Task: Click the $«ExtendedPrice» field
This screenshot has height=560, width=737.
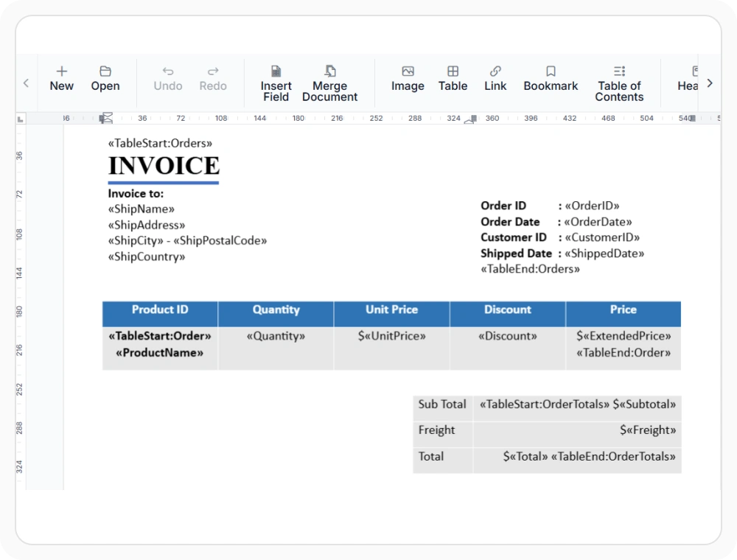Action: pyautogui.click(x=624, y=336)
